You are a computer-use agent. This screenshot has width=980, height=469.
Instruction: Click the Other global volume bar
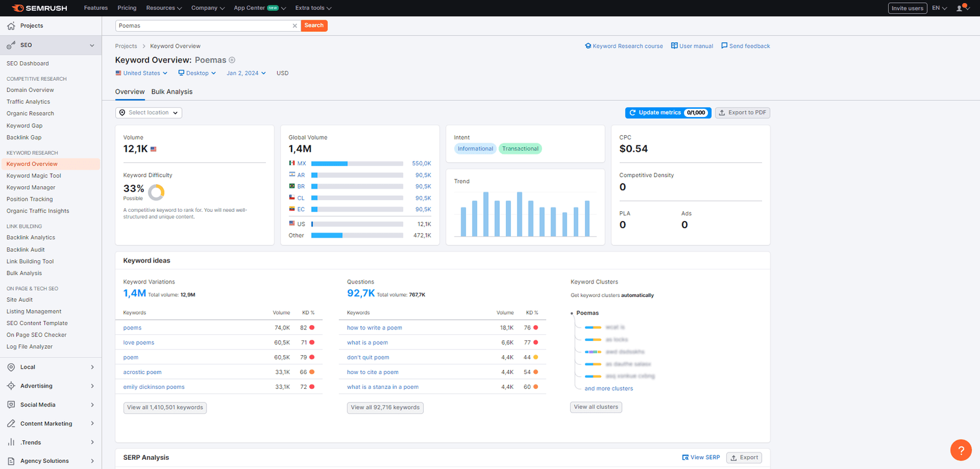tap(357, 235)
